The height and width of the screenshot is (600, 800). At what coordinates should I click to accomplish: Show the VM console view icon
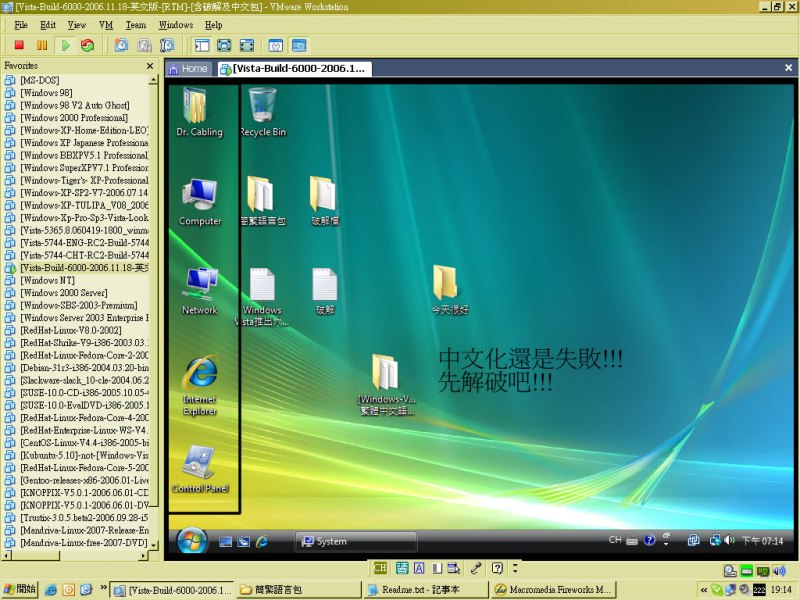[299, 45]
